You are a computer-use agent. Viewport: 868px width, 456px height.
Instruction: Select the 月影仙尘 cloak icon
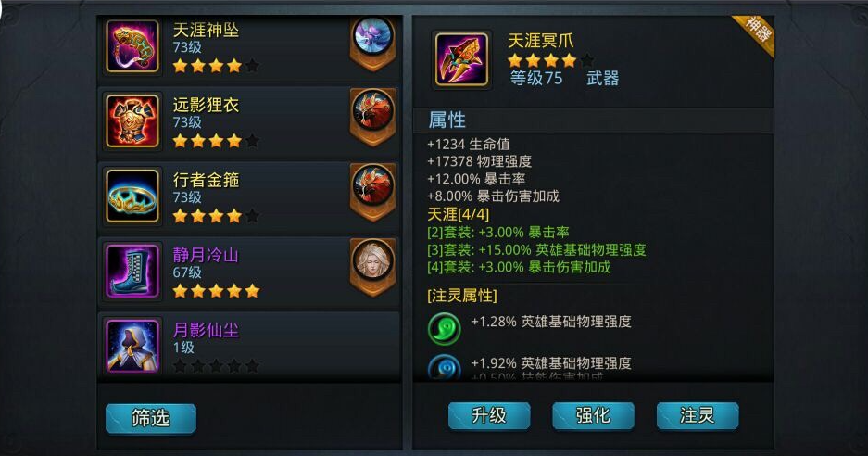(x=132, y=345)
